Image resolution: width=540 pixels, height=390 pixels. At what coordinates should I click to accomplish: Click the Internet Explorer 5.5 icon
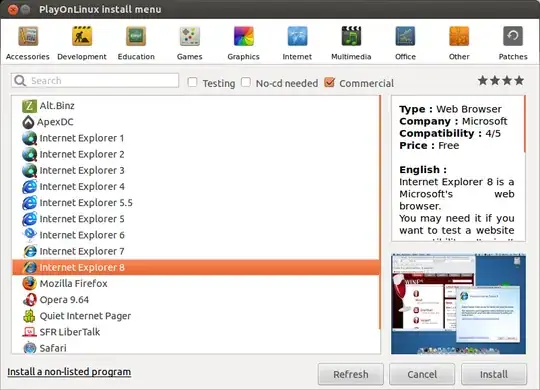(x=30, y=203)
